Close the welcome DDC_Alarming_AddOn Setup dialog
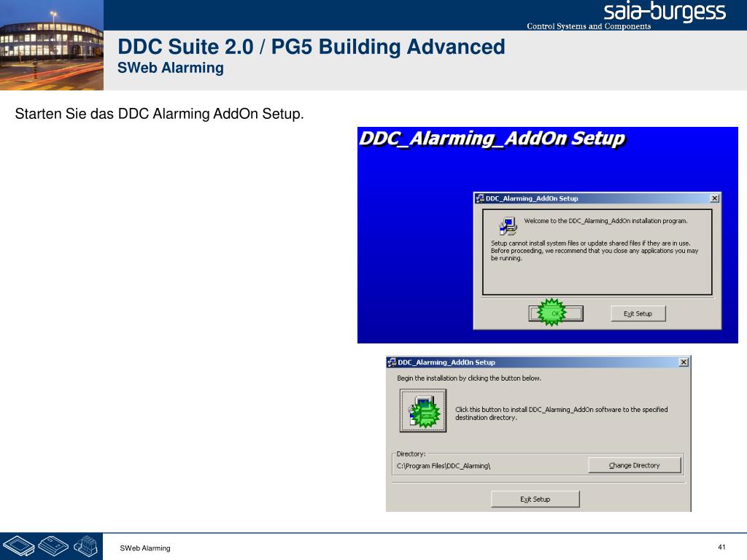The width and height of the screenshot is (747, 560). click(x=715, y=198)
